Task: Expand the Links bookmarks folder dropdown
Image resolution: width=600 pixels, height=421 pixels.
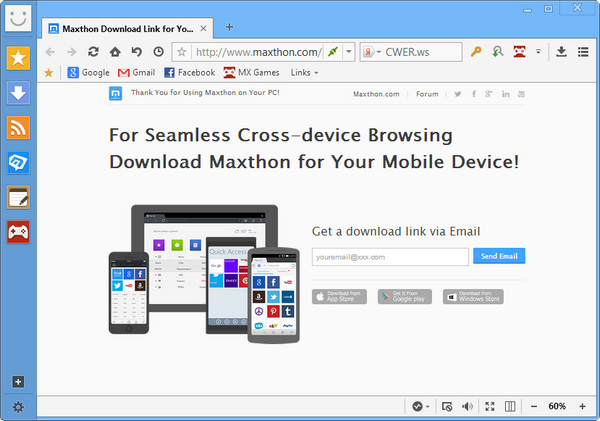Action: tap(304, 73)
